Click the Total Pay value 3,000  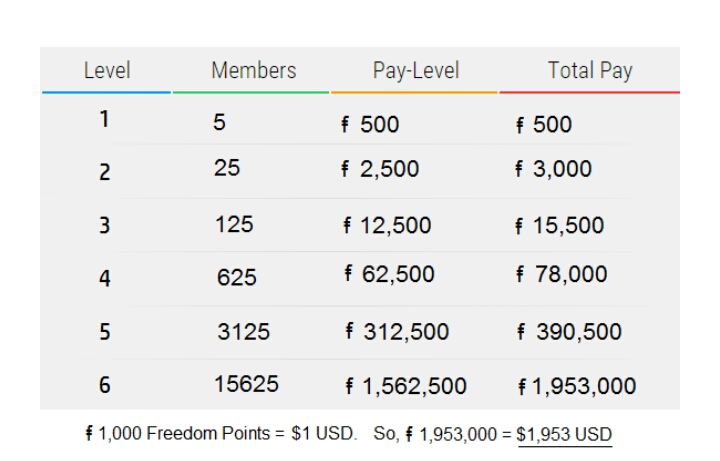pos(560,169)
